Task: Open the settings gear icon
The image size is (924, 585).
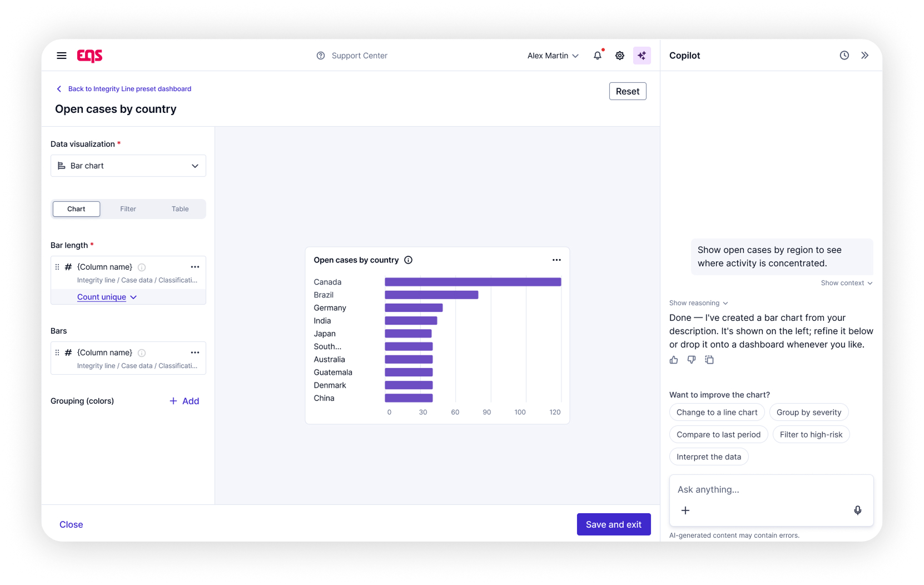Action: point(620,56)
